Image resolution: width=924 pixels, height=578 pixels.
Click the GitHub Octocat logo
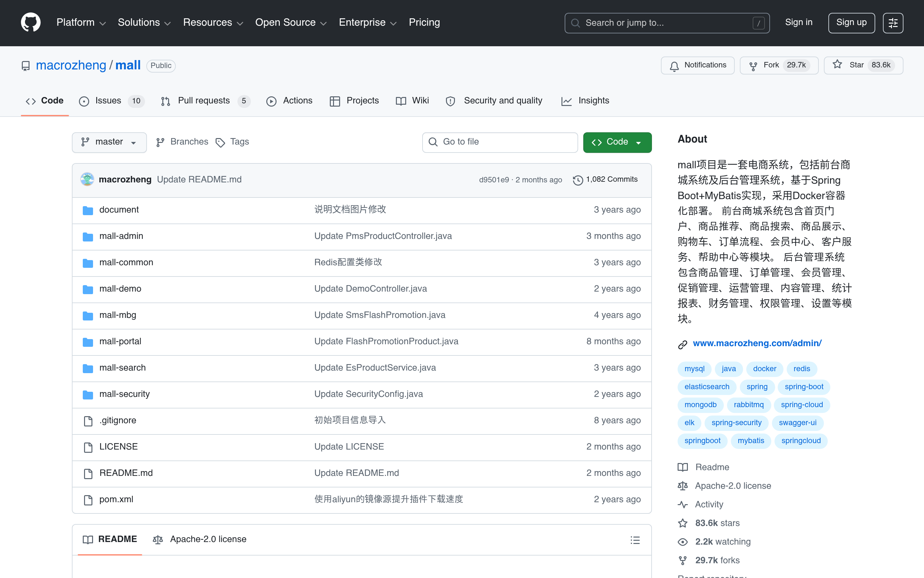point(30,22)
